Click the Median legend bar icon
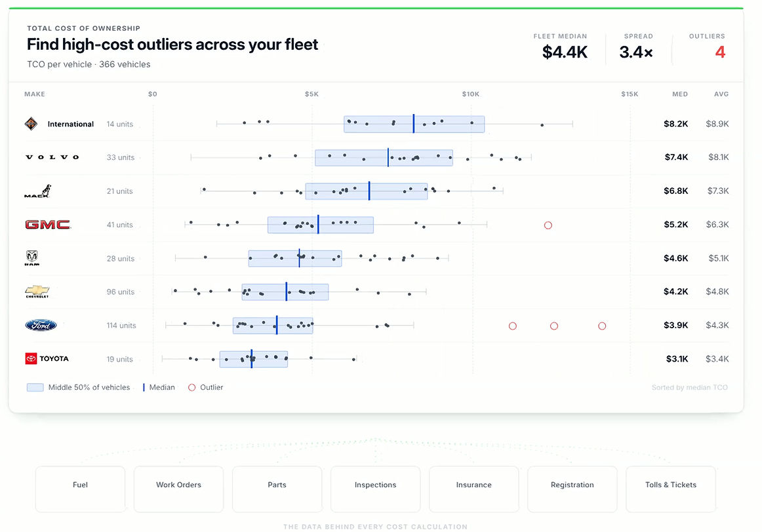 click(144, 387)
